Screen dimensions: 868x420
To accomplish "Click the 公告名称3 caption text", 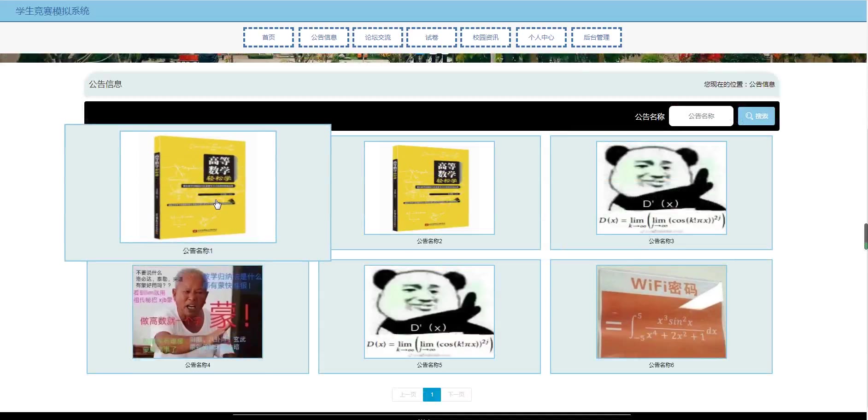I will pyautogui.click(x=662, y=241).
